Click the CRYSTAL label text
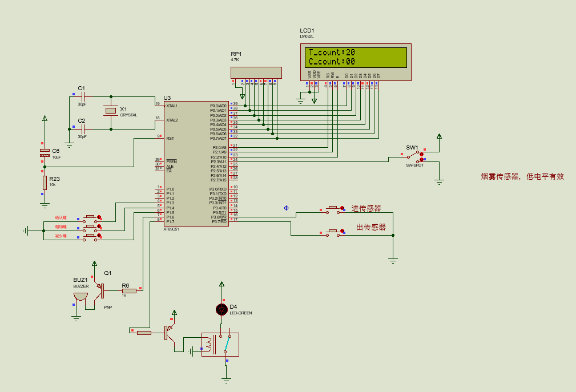 (x=128, y=115)
